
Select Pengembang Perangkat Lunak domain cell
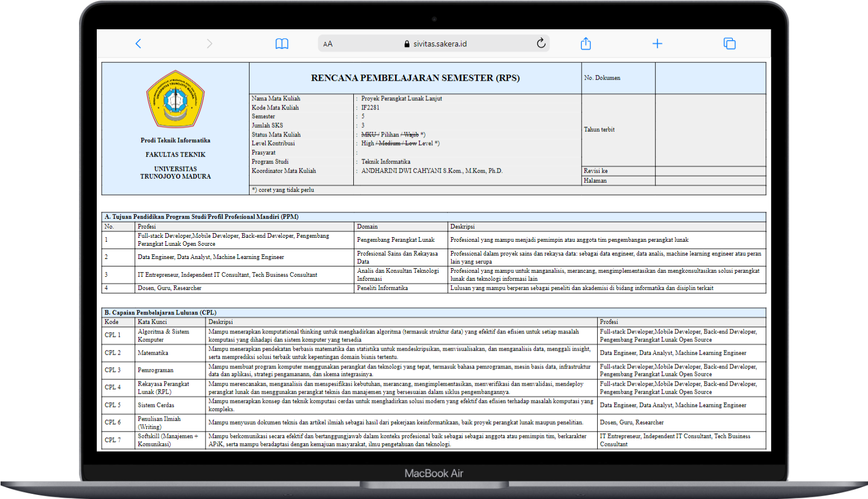(x=401, y=240)
